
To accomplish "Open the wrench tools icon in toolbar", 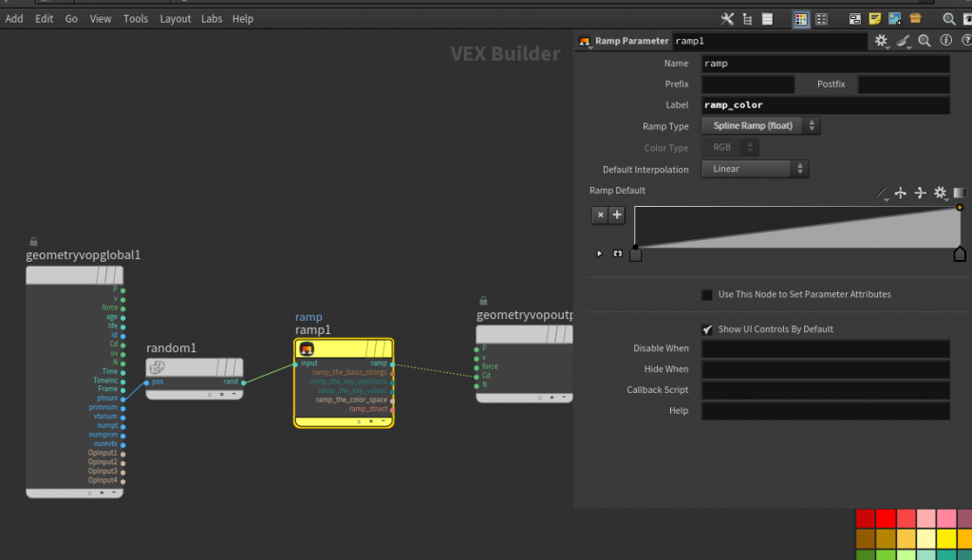I will point(728,19).
